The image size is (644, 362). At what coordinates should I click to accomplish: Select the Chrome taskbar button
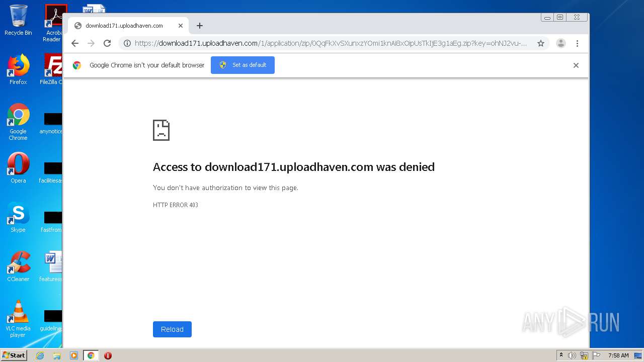point(91,355)
